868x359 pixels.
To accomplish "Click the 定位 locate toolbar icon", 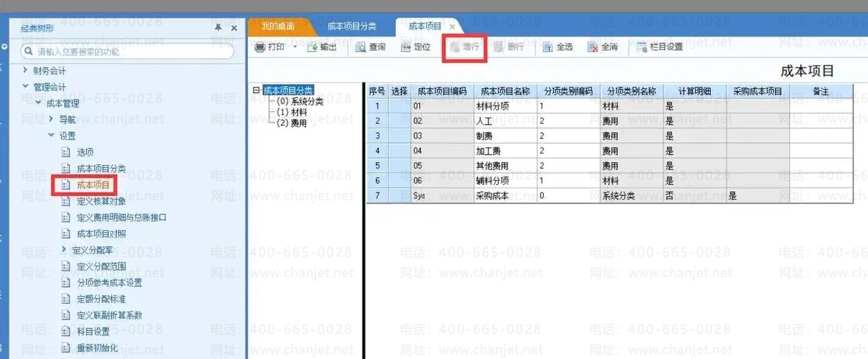I will [406, 48].
